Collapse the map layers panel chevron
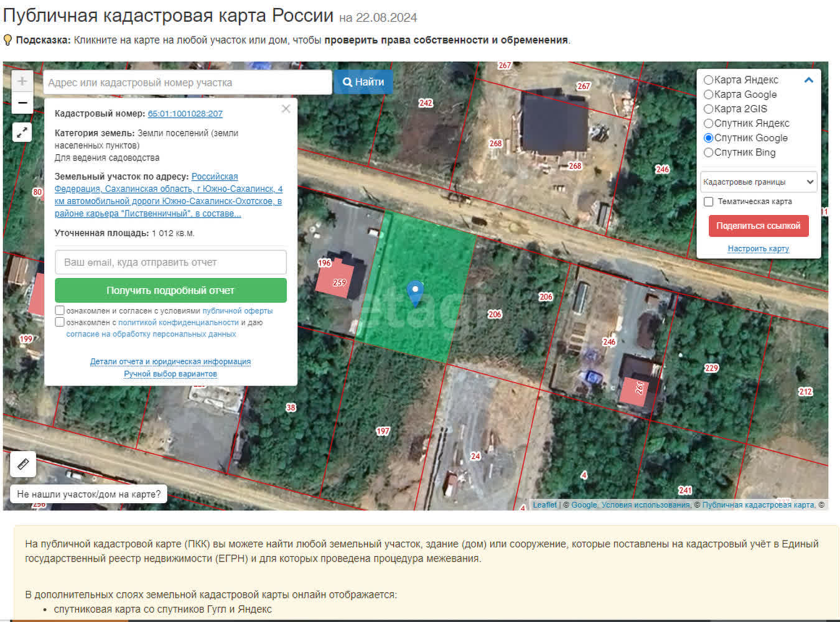The width and height of the screenshot is (840, 622). (x=809, y=80)
